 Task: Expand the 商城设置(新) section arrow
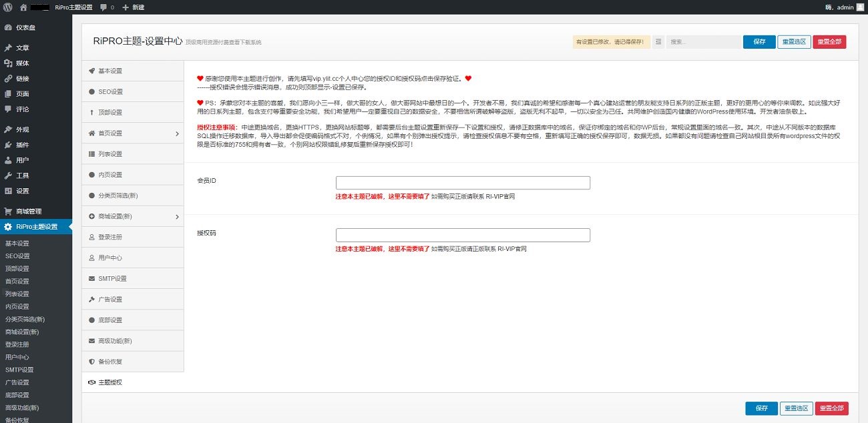(177, 216)
